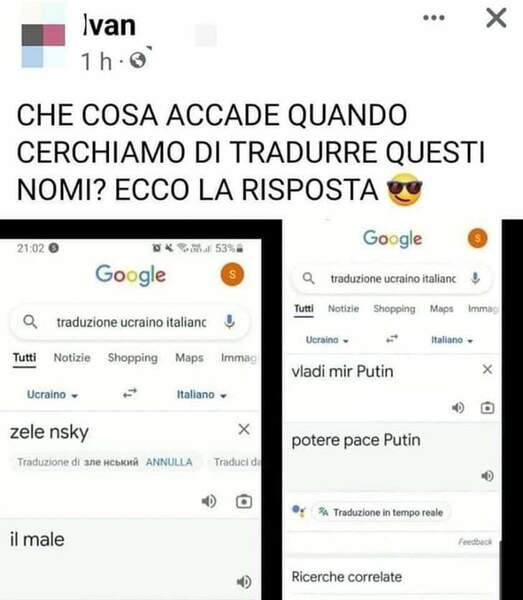Tap the microphone in left search bar

tap(229, 322)
